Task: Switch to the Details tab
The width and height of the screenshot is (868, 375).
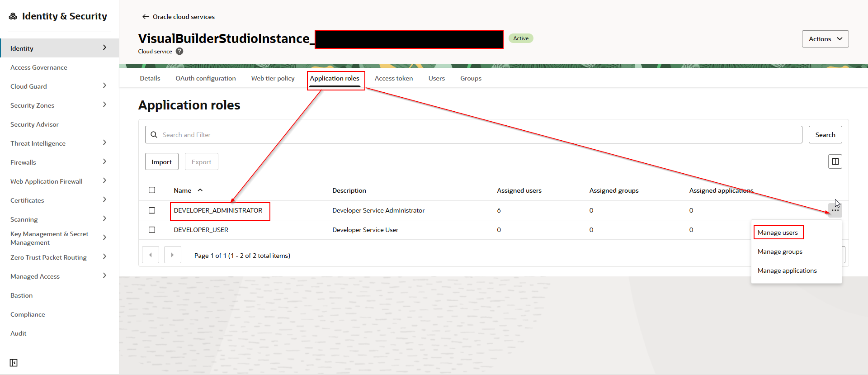Action: tap(150, 78)
